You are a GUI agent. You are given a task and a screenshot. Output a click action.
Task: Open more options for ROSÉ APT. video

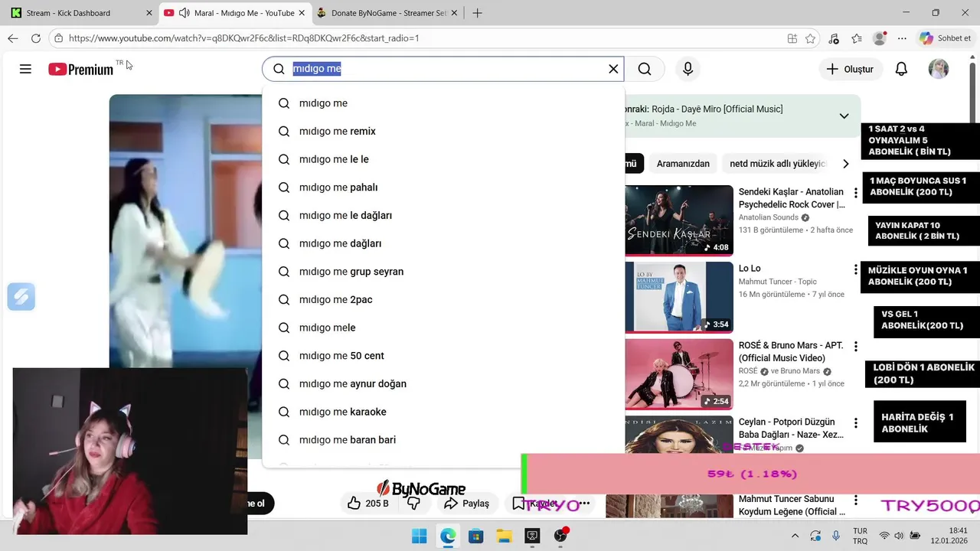[856, 347]
